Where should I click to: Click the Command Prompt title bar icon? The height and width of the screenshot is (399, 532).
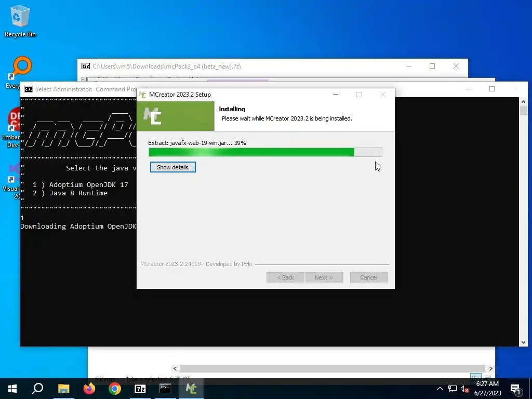(x=29, y=89)
